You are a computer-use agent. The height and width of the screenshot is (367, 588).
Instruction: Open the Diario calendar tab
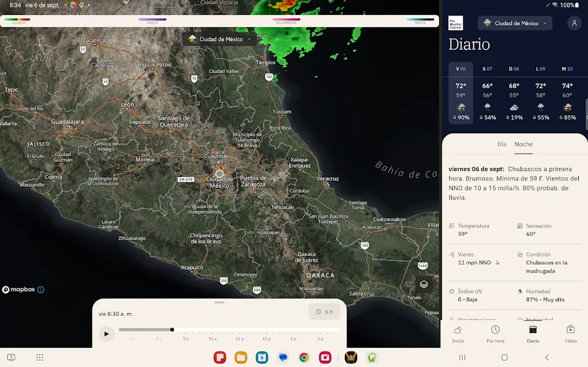coord(533,334)
